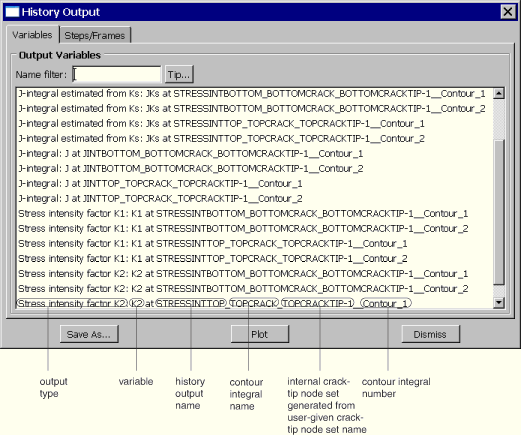Switch to the Steps/Frames tab

coord(95,35)
